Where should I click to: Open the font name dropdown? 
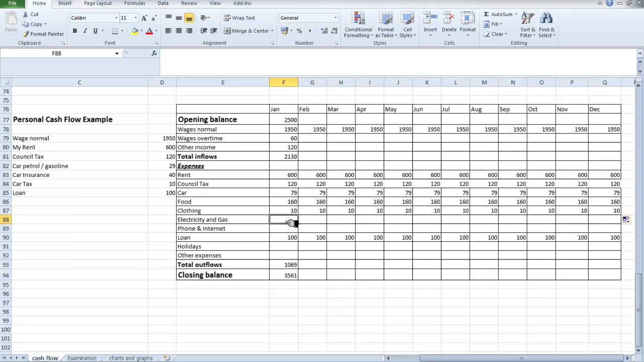click(115, 18)
